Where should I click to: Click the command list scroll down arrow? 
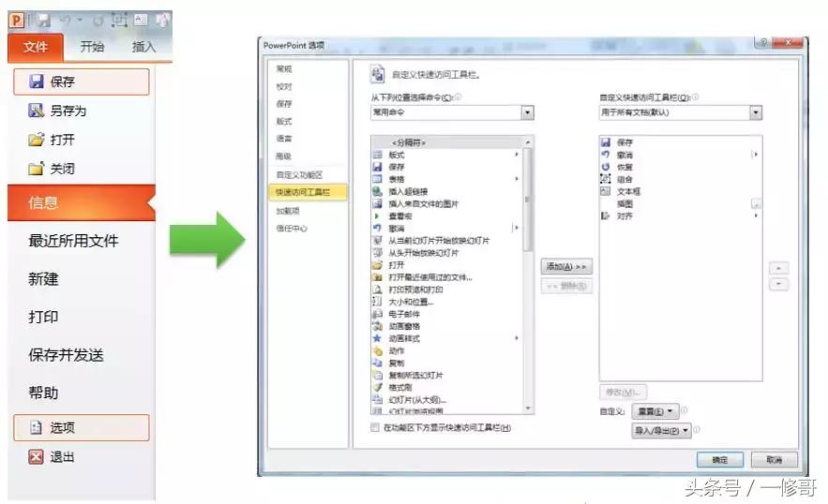(x=528, y=408)
